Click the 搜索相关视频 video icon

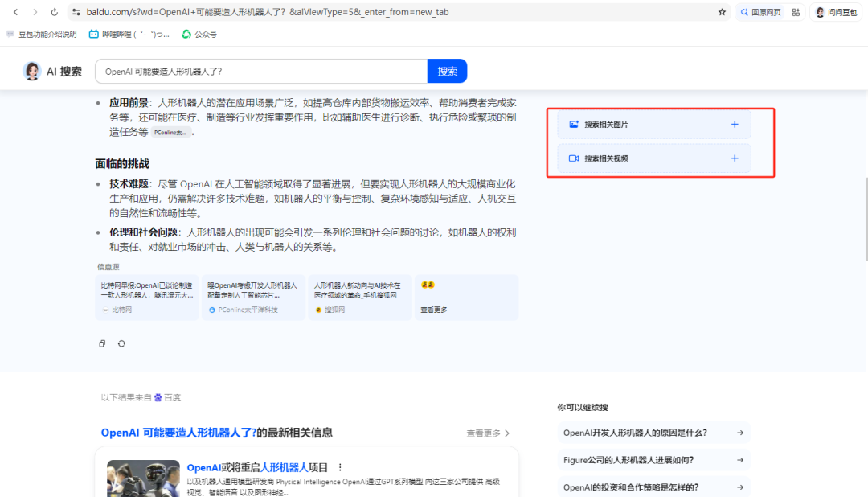coord(574,158)
